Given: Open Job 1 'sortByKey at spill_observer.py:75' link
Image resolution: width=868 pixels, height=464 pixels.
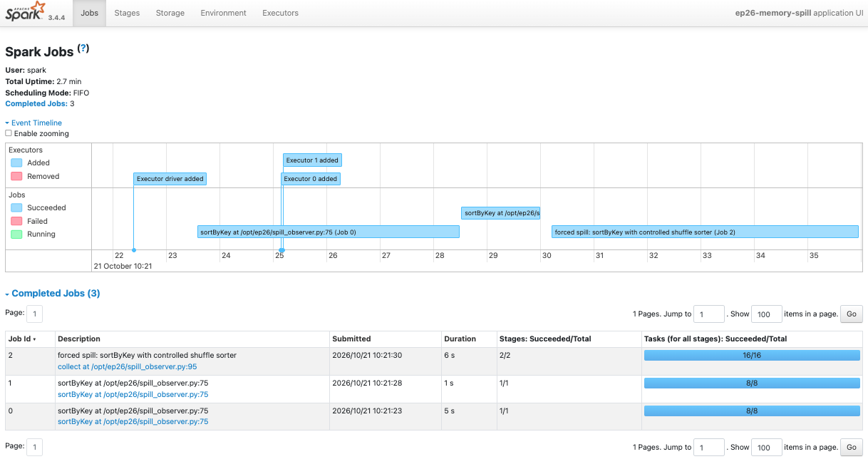Looking at the screenshot, I should (x=133, y=394).
